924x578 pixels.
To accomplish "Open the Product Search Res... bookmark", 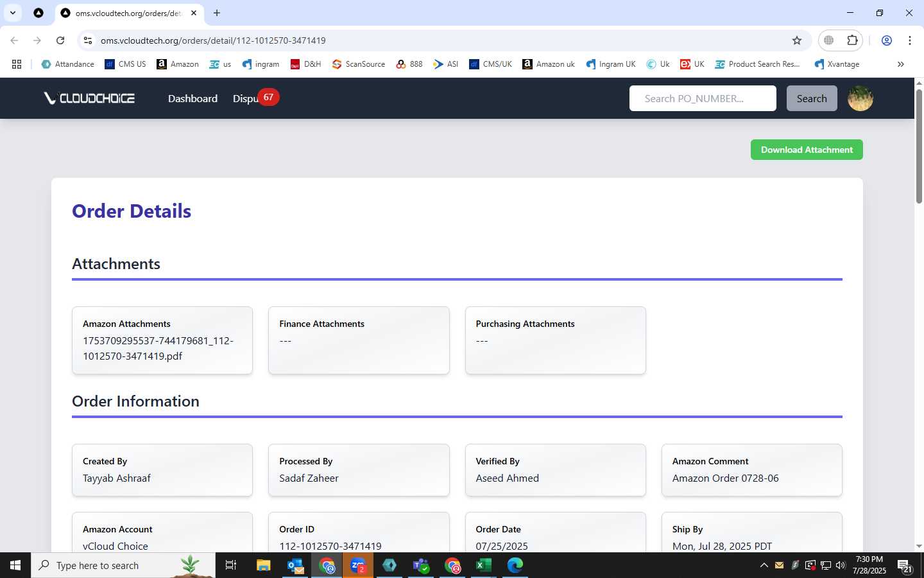I will [758, 64].
